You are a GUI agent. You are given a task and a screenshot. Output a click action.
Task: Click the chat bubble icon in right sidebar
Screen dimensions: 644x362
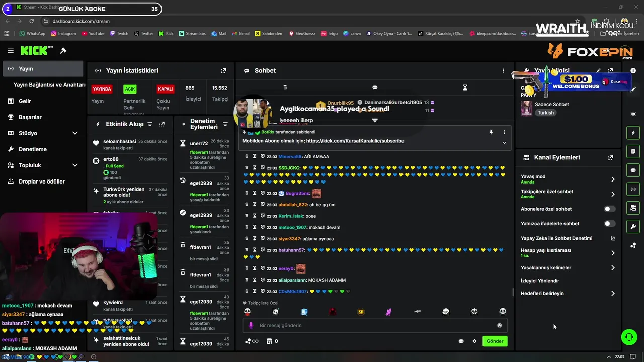[633, 170]
